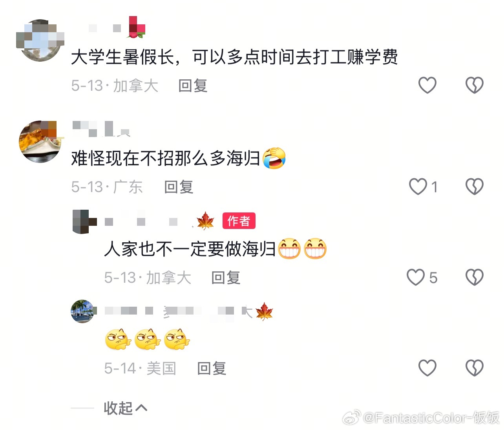Tap the three squinting emojis comment
The image size is (504, 430).
click(x=148, y=339)
